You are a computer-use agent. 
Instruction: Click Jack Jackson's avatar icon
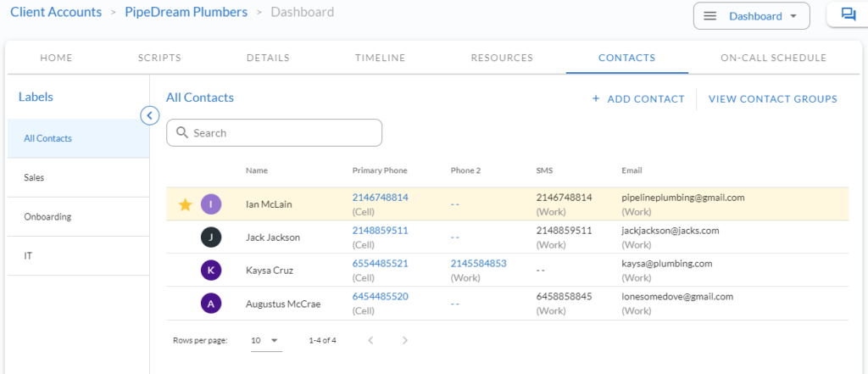[211, 237]
